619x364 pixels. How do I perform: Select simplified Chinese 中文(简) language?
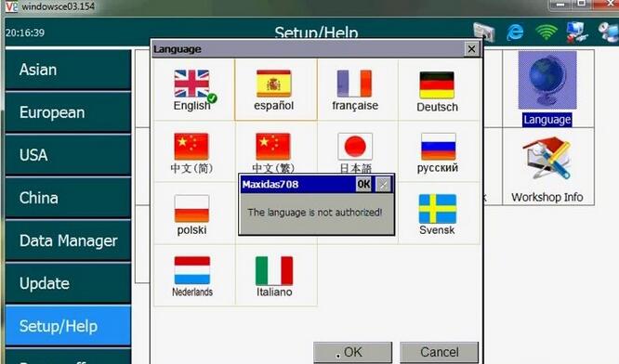click(x=191, y=153)
